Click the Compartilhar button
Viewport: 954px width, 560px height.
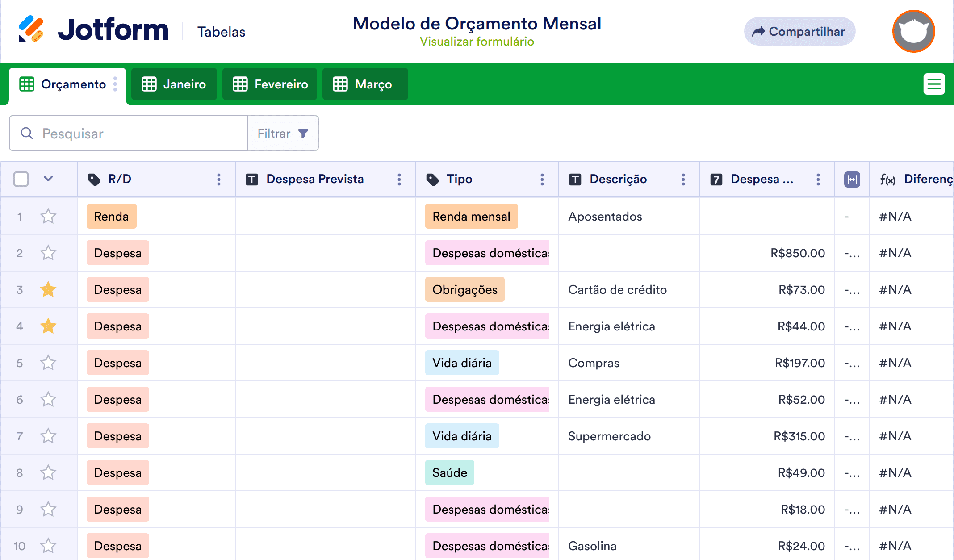point(799,31)
